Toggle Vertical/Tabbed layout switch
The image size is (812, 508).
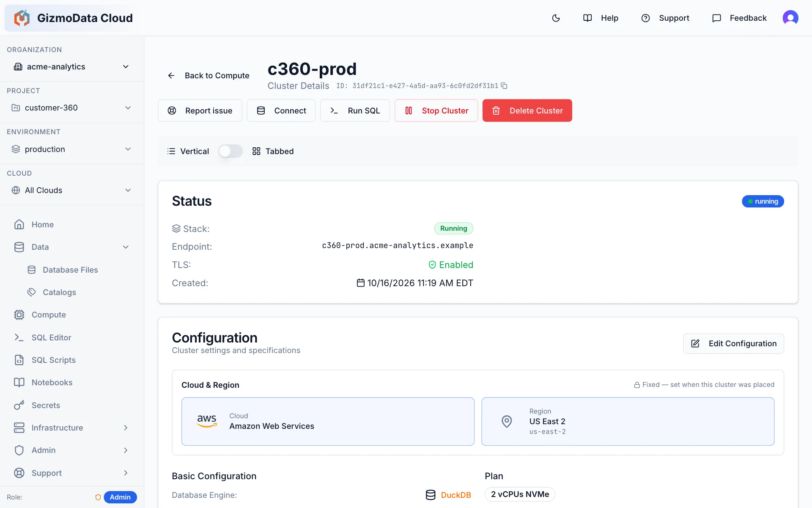(x=230, y=151)
